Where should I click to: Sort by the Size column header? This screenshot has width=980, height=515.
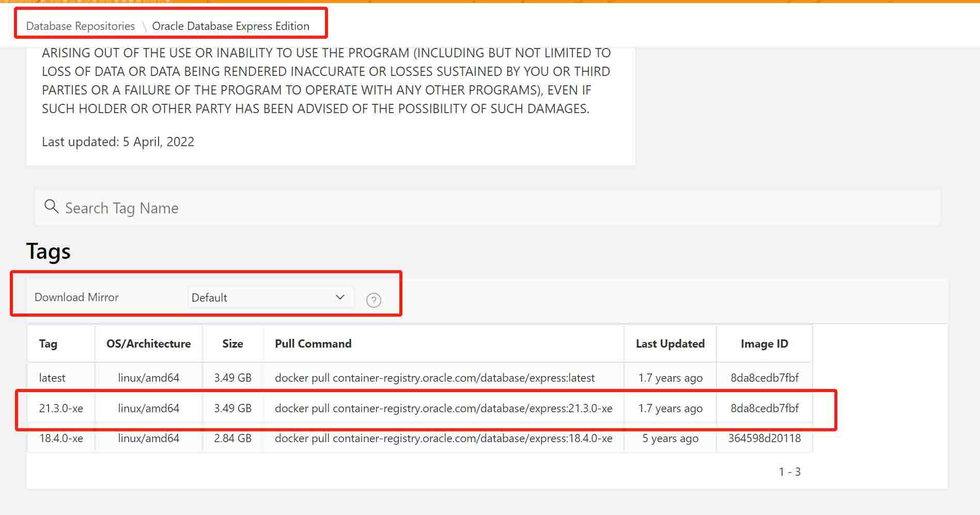232,344
